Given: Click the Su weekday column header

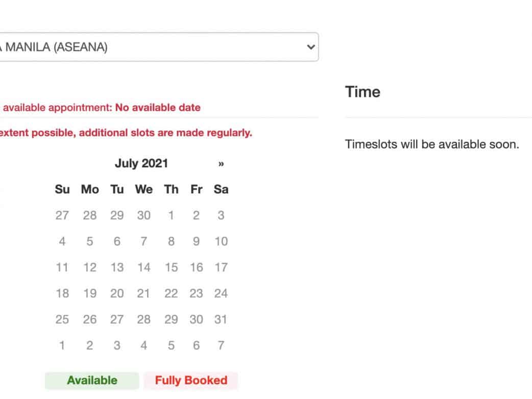Looking at the screenshot, I should pyautogui.click(x=62, y=189).
